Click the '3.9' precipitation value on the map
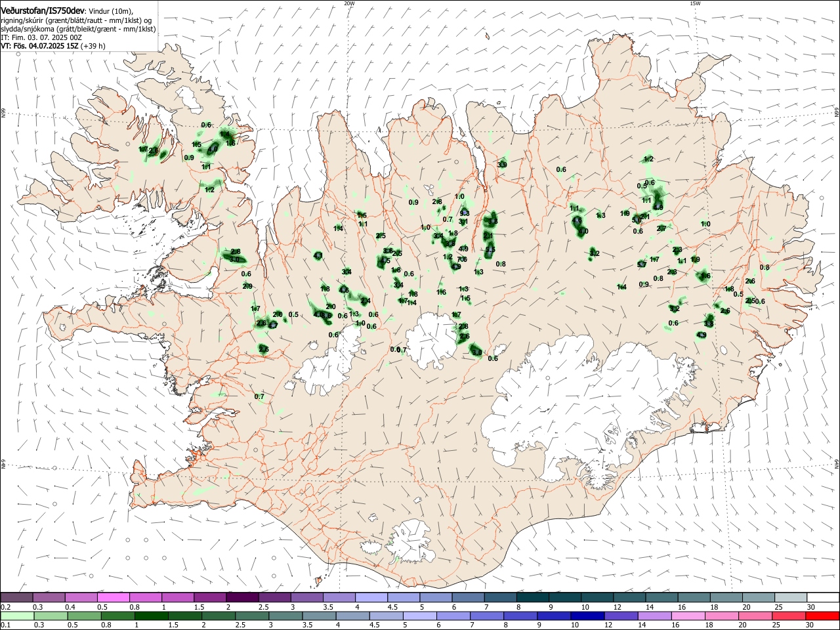Image resolution: width=840 pixels, height=630 pixels. point(502,164)
